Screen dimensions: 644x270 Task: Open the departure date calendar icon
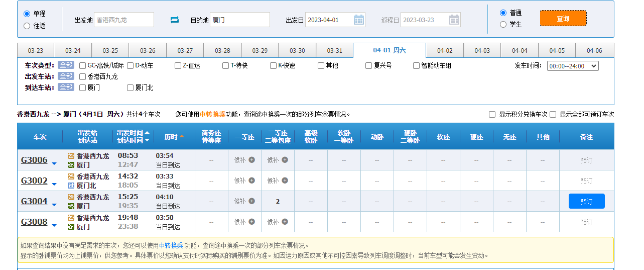pyautogui.click(x=359, y=20)
